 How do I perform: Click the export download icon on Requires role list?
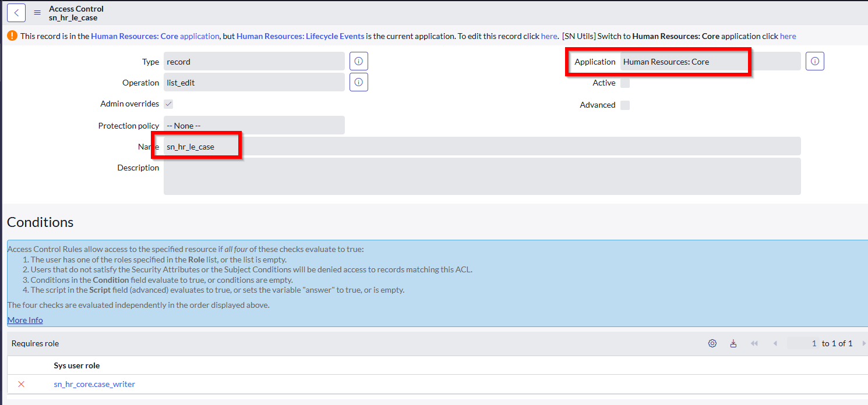733,343
